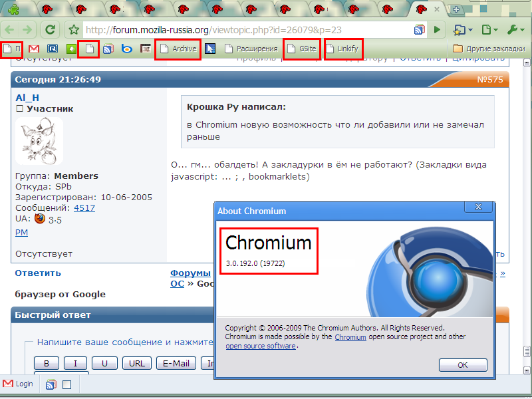
Task: Click the RSS feed bookmark in the bookmarks bar
Action: click(x=108, y=49)
